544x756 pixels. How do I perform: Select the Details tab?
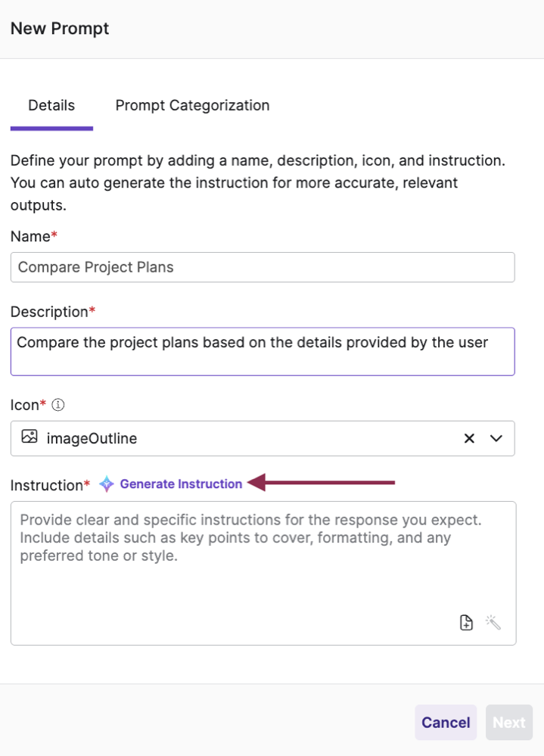[51, 105]
